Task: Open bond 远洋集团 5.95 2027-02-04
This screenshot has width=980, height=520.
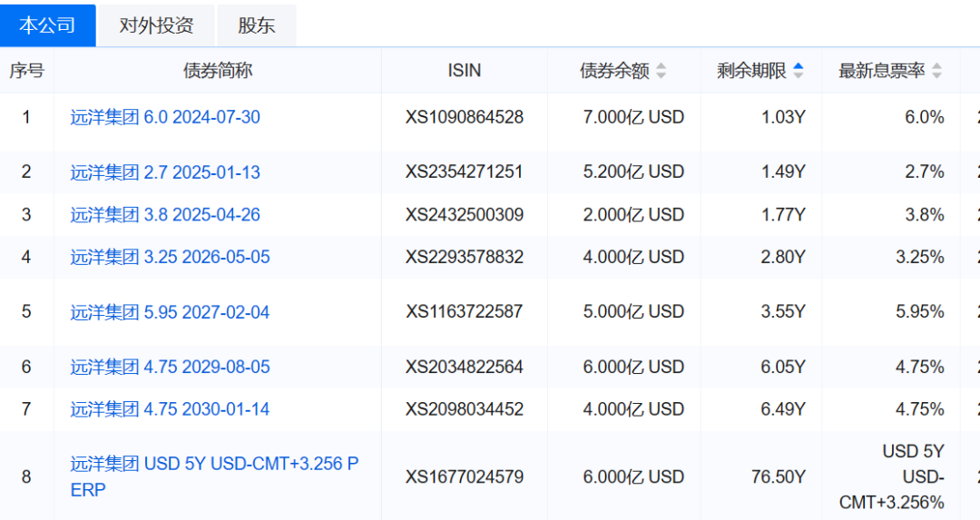Action: tap(170, 312)
